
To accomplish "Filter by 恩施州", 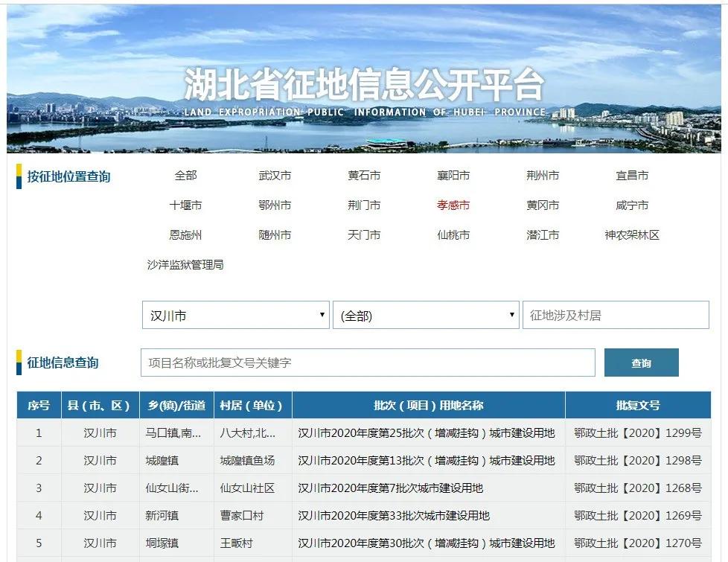I will [185, 235].
